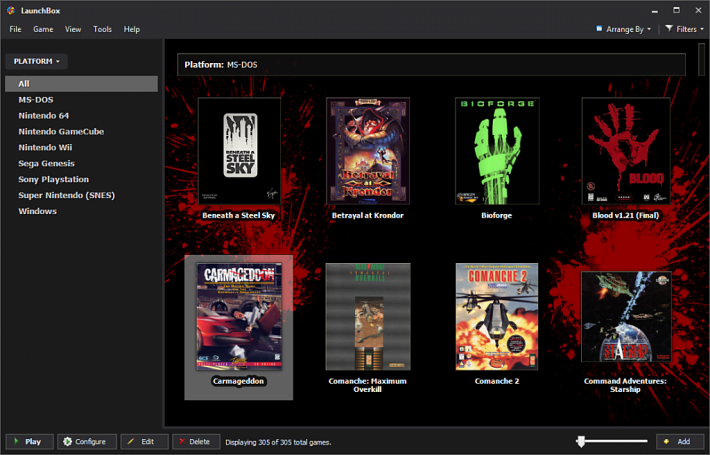Click the Play button

click(x=29, y=441)
